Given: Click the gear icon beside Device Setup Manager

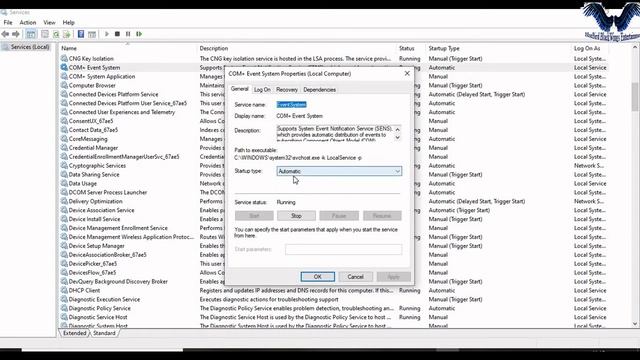Looking at the screenshot, I should (64, 246).
